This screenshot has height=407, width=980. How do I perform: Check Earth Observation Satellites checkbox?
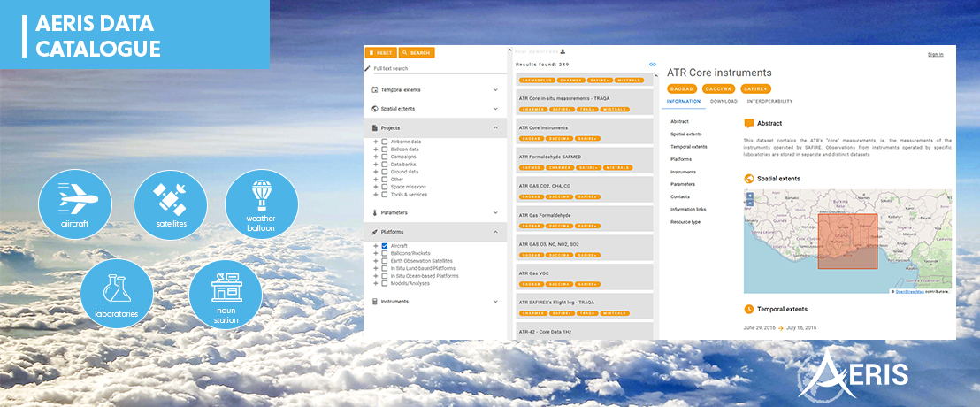[385, 261]
